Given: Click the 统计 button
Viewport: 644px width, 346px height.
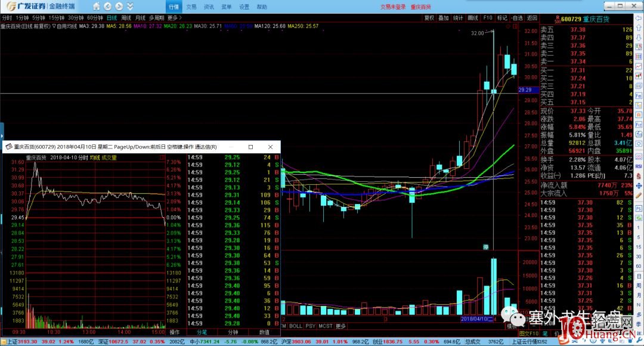Looking at the screenshot, I should pos(458,18).
